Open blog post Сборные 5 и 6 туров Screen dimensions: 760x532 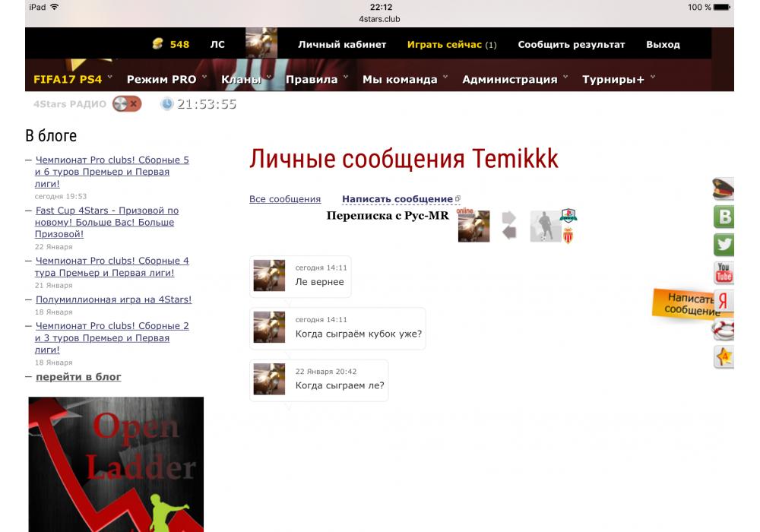coord(112,172)
